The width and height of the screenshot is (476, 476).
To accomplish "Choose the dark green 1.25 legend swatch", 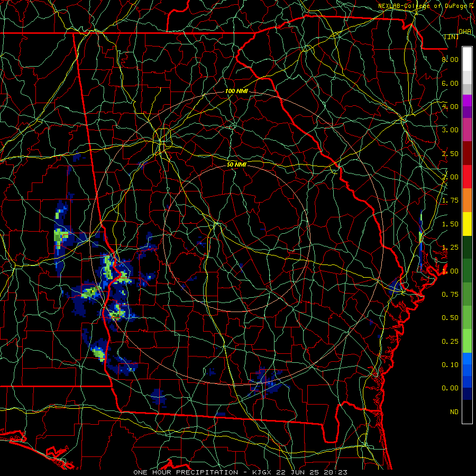I will pos(467,248).
